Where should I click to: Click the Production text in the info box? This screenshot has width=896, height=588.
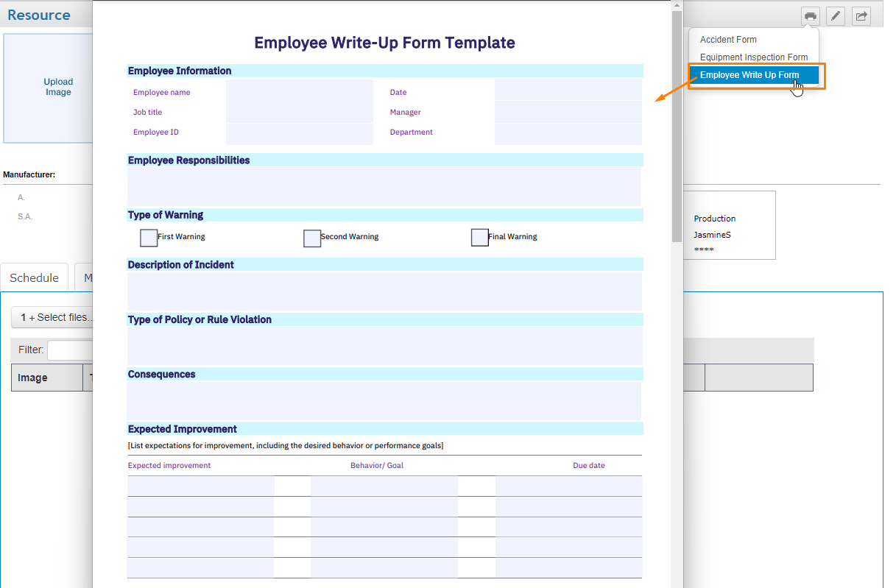point(715,219)
